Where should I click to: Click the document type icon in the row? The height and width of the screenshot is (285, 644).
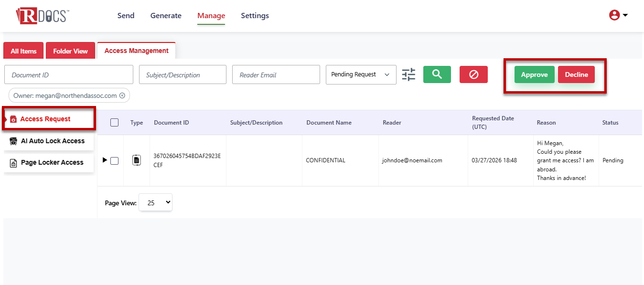coord(137,160)
